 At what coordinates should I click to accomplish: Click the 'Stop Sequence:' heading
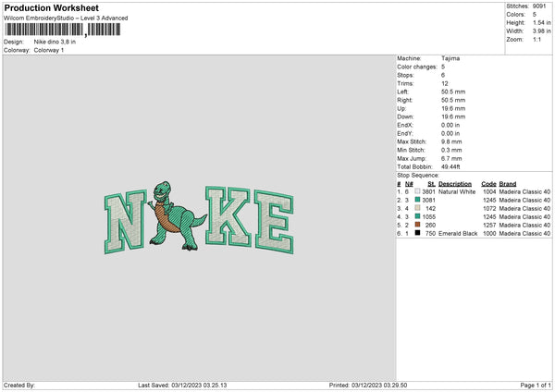pyautogui.click(x=418, y=176)
